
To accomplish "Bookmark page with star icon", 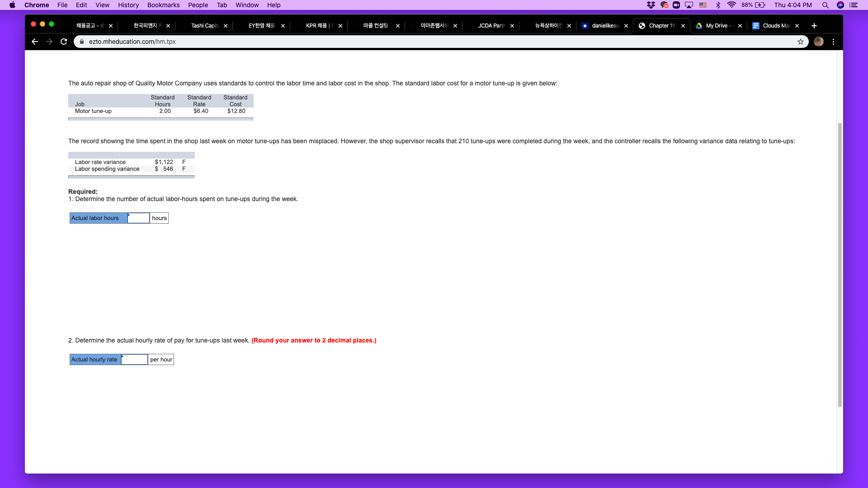I will [800, 42].
